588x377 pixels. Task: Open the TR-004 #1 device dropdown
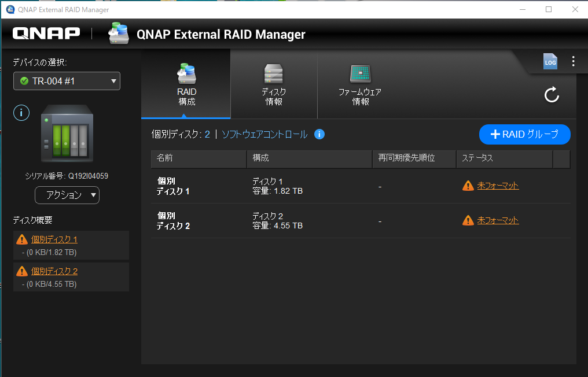tap(67, 81)
